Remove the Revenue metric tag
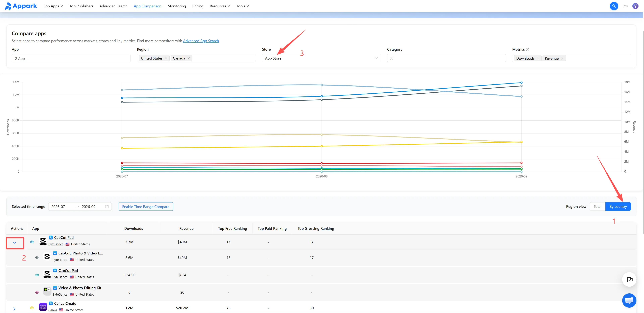644x313 pixels. tap(562, 59)
